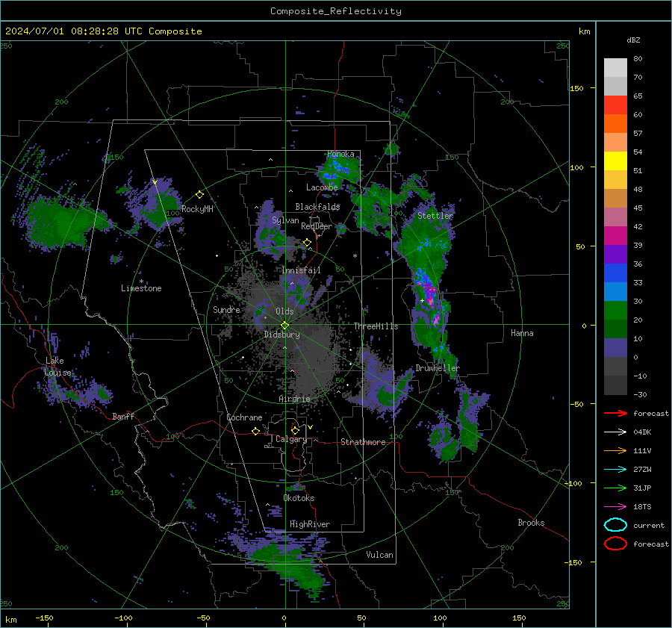This screenshot has width=672, height=628.
Task: Click the Sylvan label
Action: [x=285, y=220]
